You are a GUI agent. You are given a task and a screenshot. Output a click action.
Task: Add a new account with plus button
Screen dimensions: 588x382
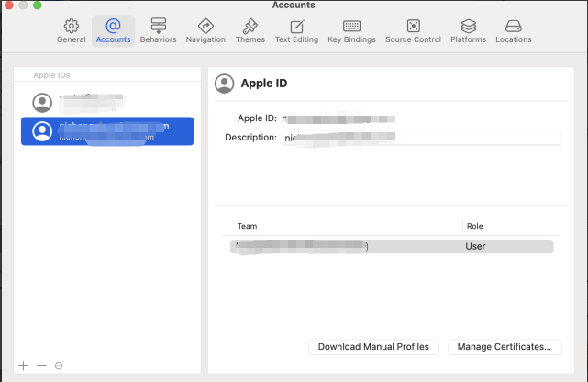[x=23, y=365]
